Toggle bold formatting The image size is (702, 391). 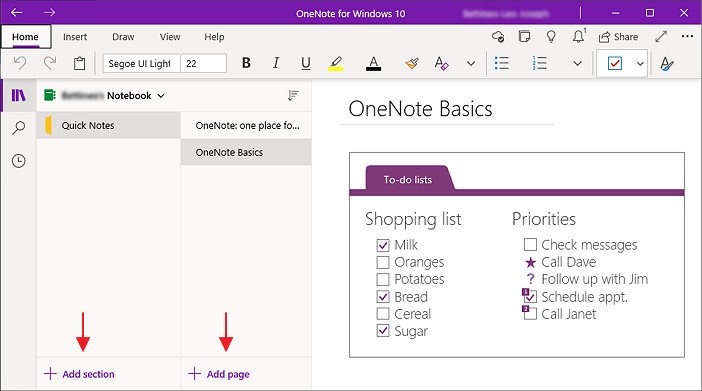click(246, 63)
